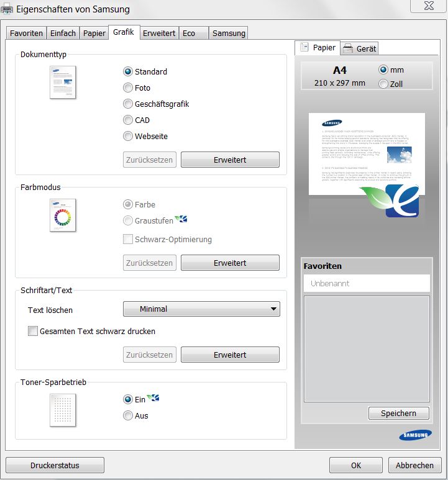Select the Grafik tab
The image size is (448, 480).
click(x=124, y=32)
